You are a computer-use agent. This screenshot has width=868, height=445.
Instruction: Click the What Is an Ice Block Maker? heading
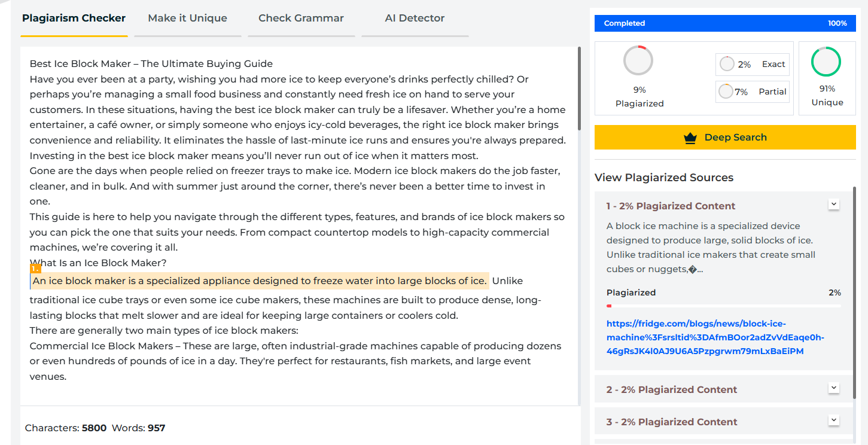coord(98,263)
